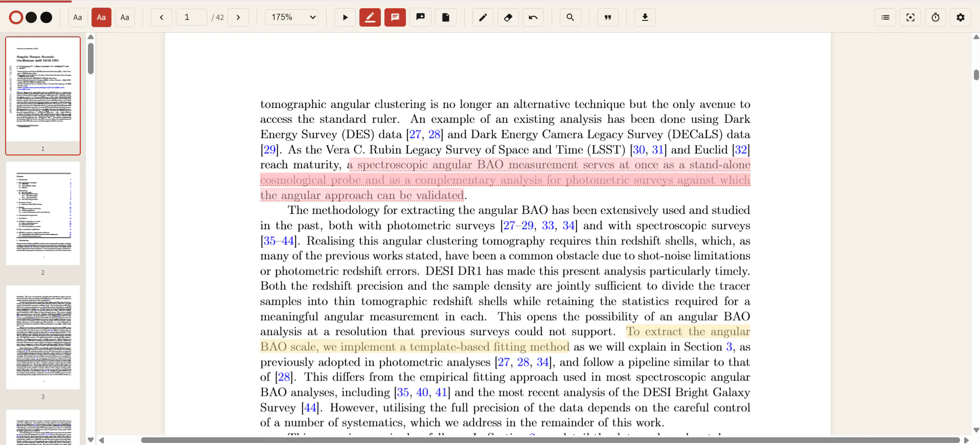Open page 1 thumbnail
The image size is (980, 445).
(x=43, y=96)
